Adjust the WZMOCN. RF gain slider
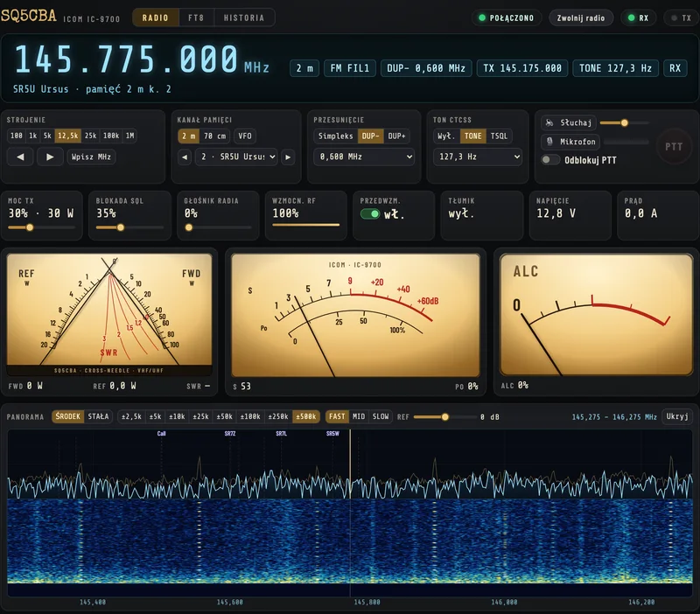This screenshot has height=614, width=700. pos(305,225)
